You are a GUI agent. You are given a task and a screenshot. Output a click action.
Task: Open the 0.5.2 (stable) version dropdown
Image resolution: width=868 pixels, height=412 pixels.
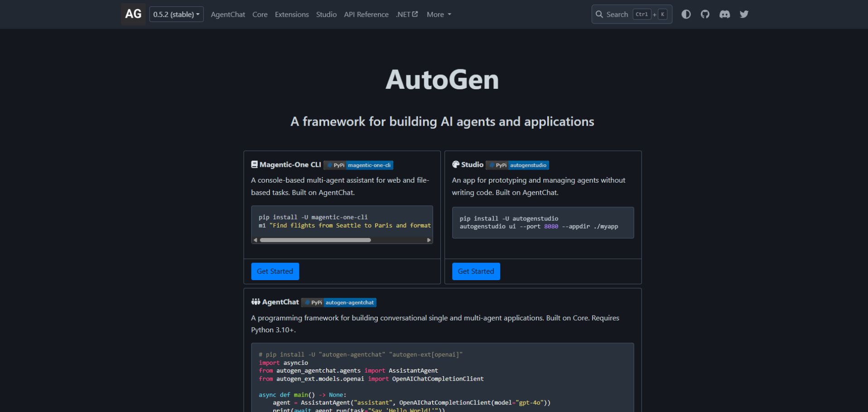pyautogui.click(x=176, y=14)
